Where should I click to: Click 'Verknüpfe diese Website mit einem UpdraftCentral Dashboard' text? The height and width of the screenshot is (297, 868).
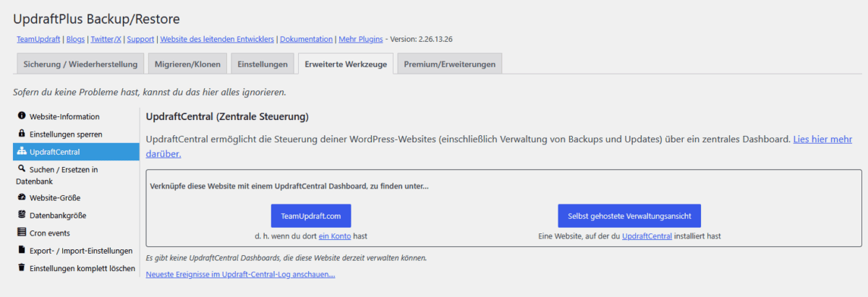coord(289,186)
